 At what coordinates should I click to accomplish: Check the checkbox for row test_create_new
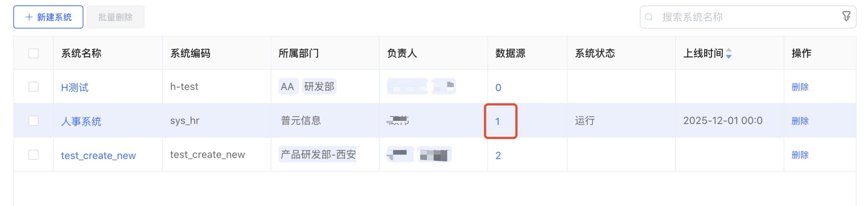(x=33, y=154)
